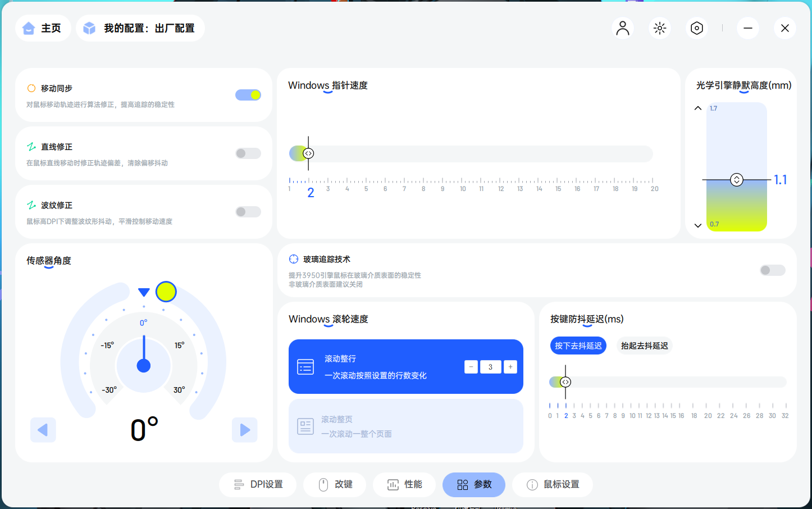
Task: Enable the 波纹修正 toggle
Action: 248,211
